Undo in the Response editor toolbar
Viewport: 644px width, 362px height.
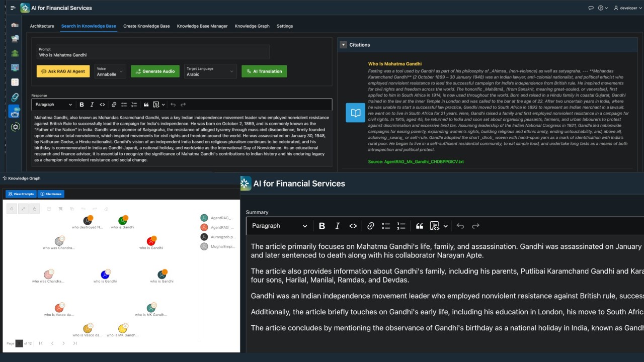pyautogui.click(x=173, y=105)
